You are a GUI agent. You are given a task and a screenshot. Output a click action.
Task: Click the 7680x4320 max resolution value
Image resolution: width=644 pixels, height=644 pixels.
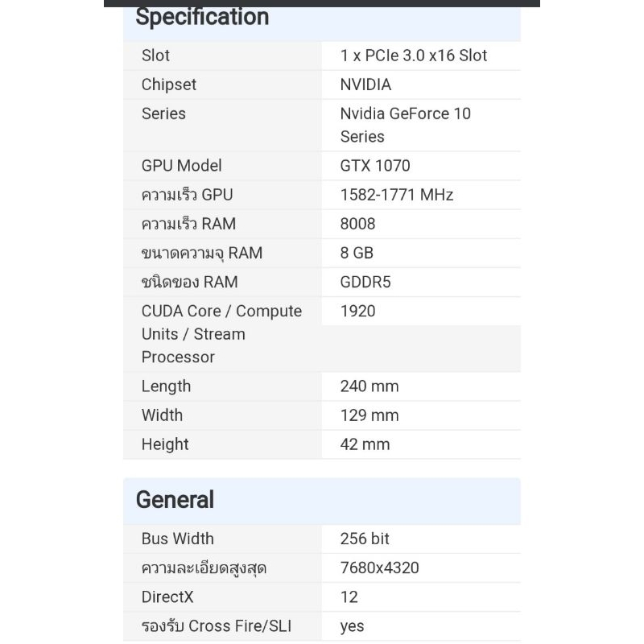(x=379, y=568)
